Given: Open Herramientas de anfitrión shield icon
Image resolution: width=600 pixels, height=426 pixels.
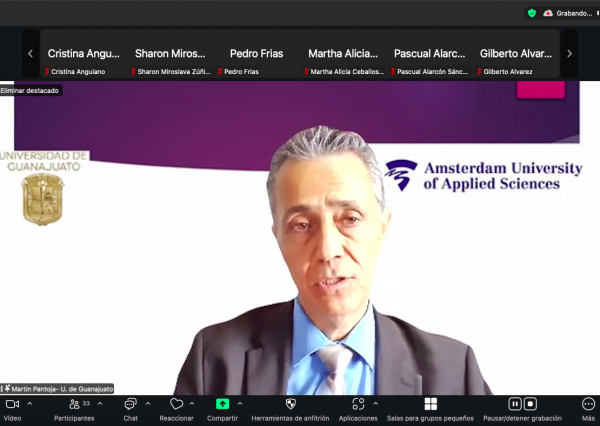Looking at the screenshot, I should [x=290, y=404].
